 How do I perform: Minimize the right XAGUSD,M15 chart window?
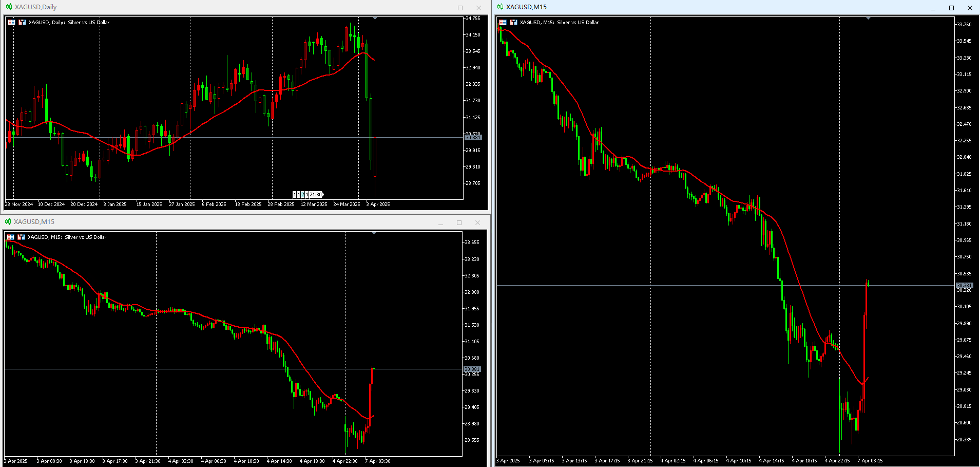(933, 8)
